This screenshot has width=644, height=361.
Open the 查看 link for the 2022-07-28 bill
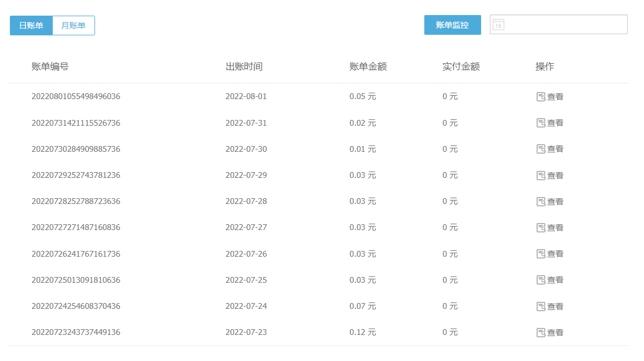tap(555, 201)
